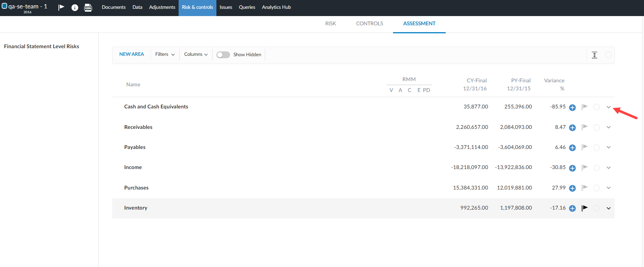Switch to the CONTROLS tab
The width and height of the screenshot is (644, 267).
[x=370, y=24]
